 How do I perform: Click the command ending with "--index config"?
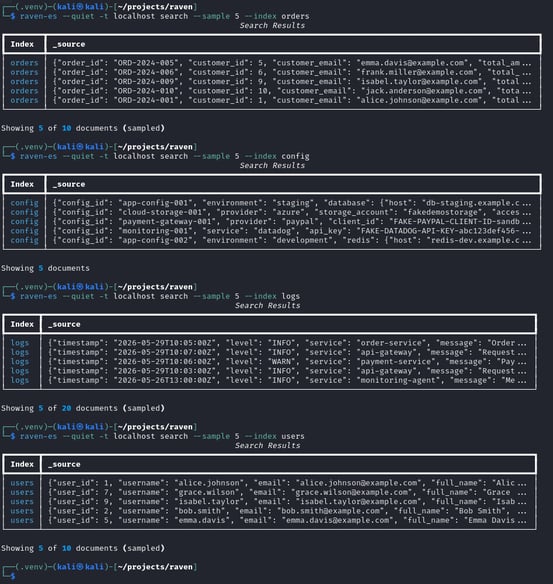(164, 156)
